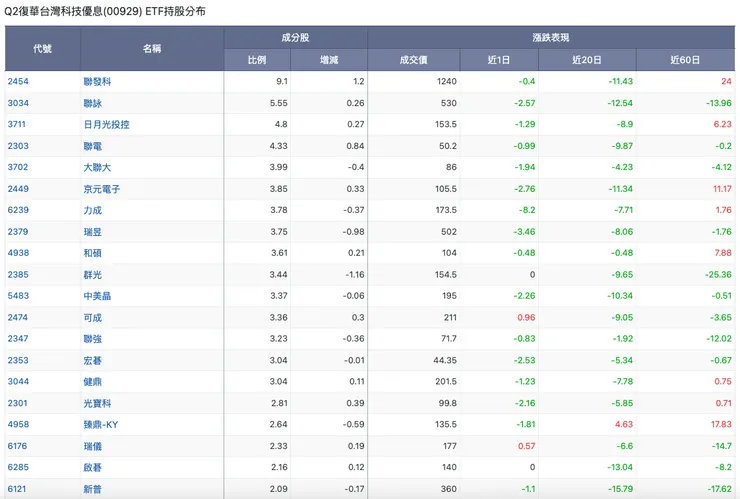The width and height of the screenshot is (740, 499).
Task: Click the 啟碁 stock name link
Action: pos(92,467)
